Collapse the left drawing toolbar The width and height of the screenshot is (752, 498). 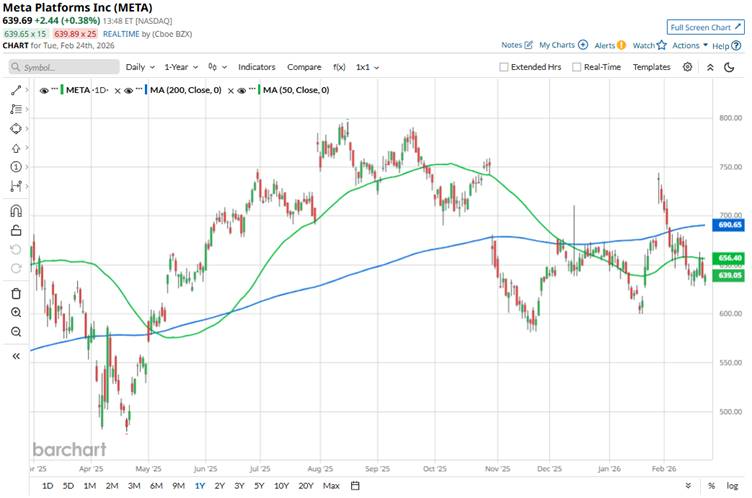pyautogui.click(x=16, y=356)
